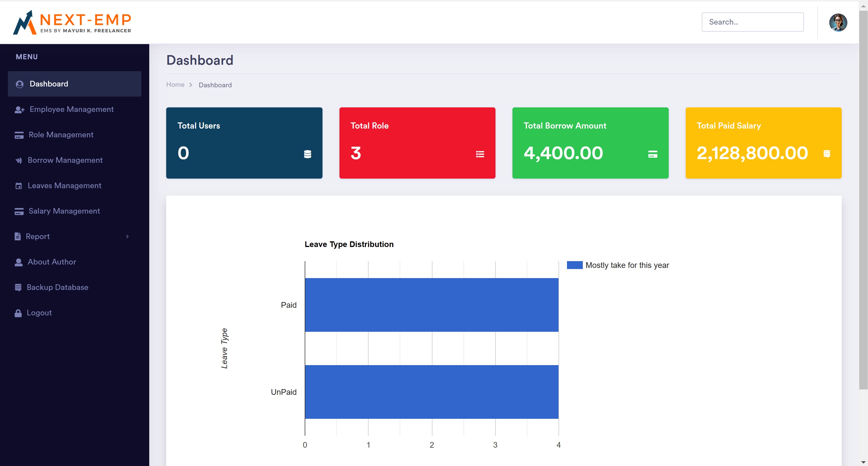
Task: Expand the Report submenu arrow
Action: tap(127, 236)
